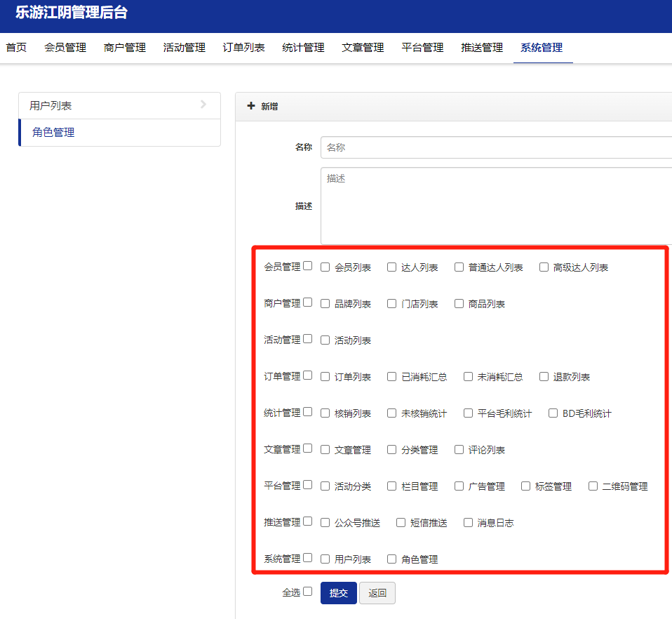
Task: Check the BD毛利统计 option
Action: (553, 413)
